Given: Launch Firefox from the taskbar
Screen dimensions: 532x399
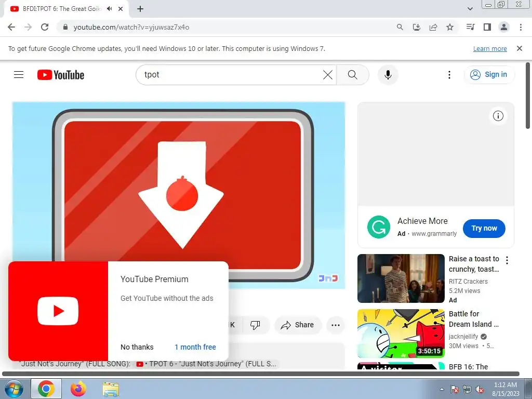Looking at the screenshot, I should tap(78, 389).
